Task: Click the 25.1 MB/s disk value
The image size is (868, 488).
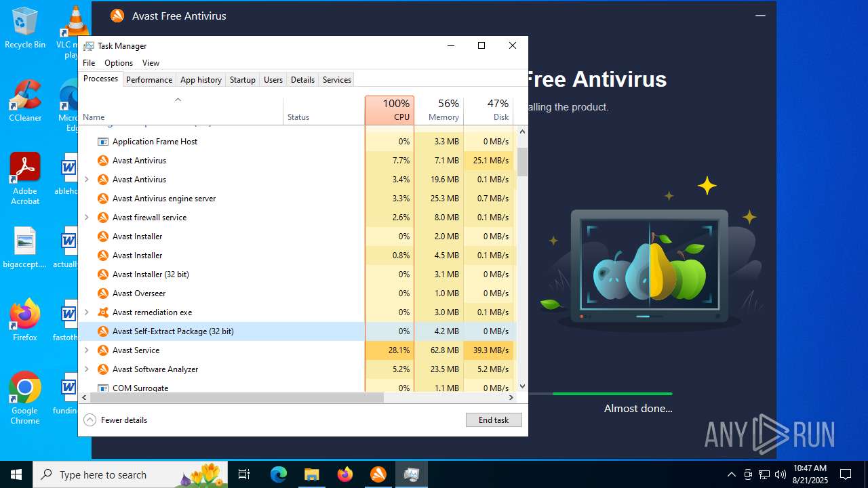Action: coord(491,161)
